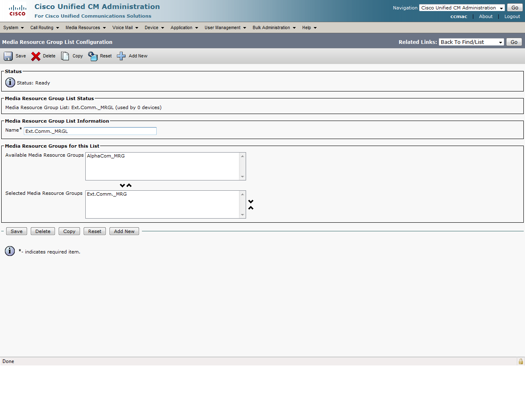Click Go button next to Related Links
This screenshot has width=525, height=420.
pos(514,42)
